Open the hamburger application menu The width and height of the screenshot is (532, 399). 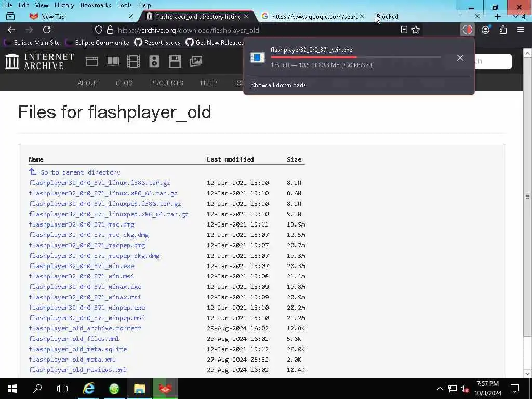click(521, 30)
